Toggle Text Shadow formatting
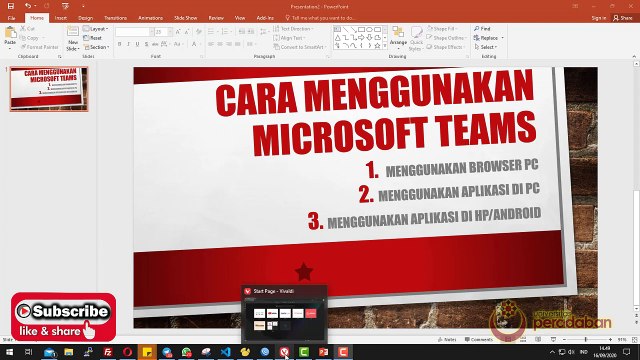The image size is (640, 360). 147,44
